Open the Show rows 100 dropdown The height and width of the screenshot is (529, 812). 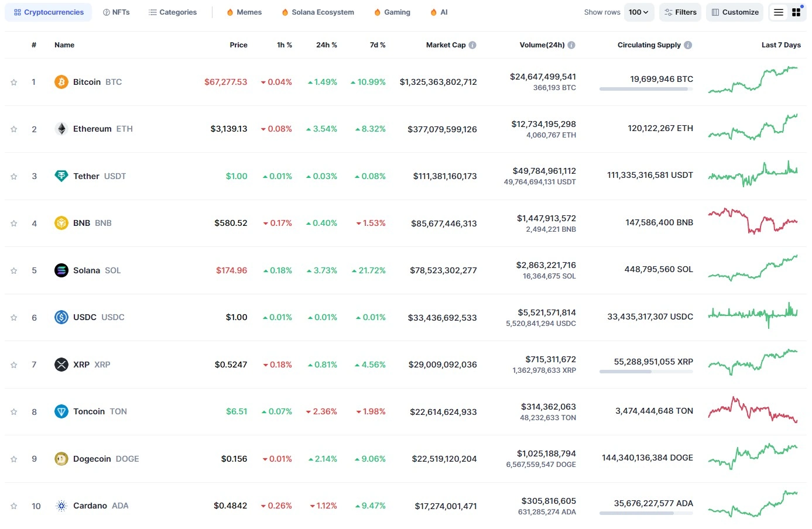click(639, 12)
